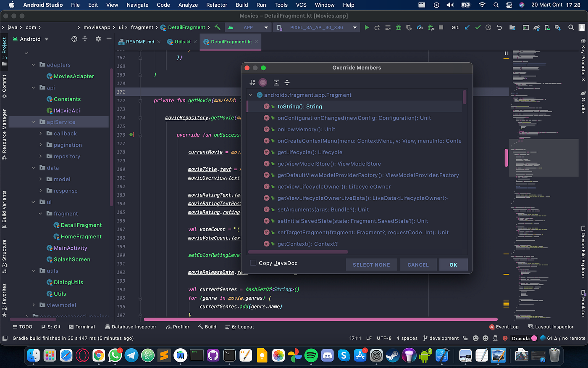
Task: Update project from Git with blue arrow icon
Action: tap(467, 27)
